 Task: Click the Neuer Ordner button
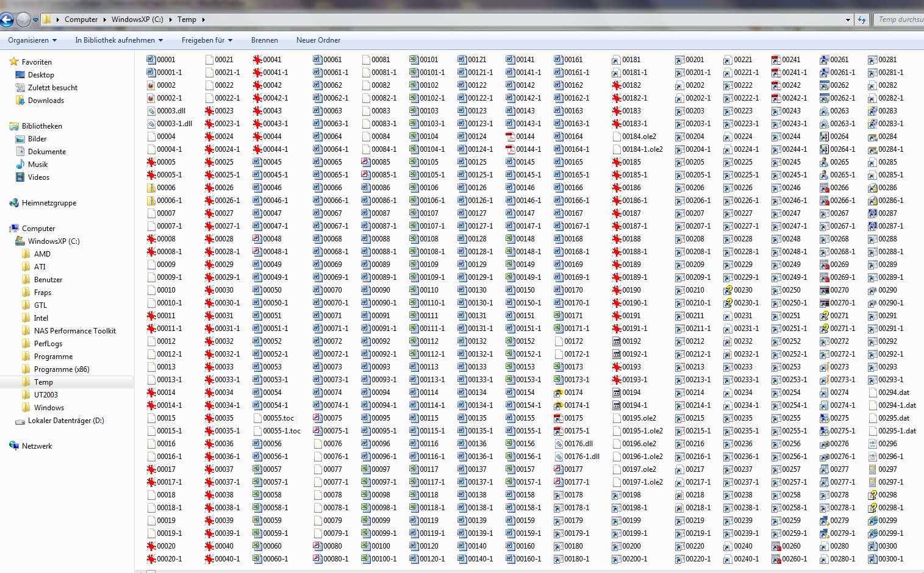pyautogui.click(x=318, y=40)
